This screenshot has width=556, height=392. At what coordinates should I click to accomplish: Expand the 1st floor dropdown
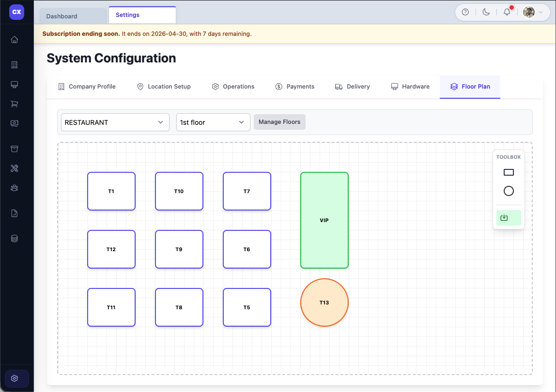click(213, 122)
